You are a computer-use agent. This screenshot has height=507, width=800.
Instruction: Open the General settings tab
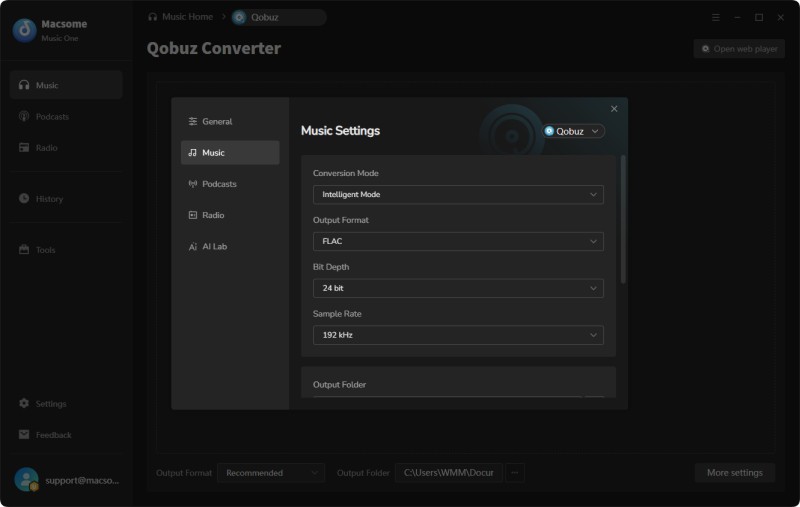click(230, 121)
